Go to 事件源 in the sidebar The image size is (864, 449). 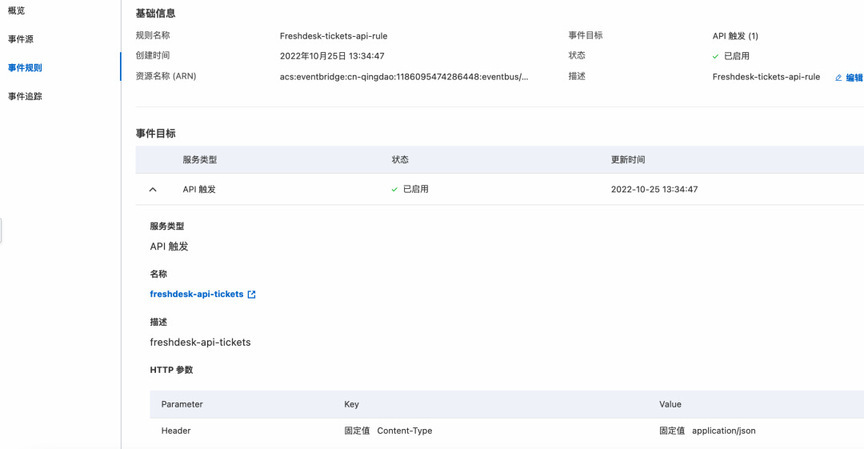(x=21, y=39)
